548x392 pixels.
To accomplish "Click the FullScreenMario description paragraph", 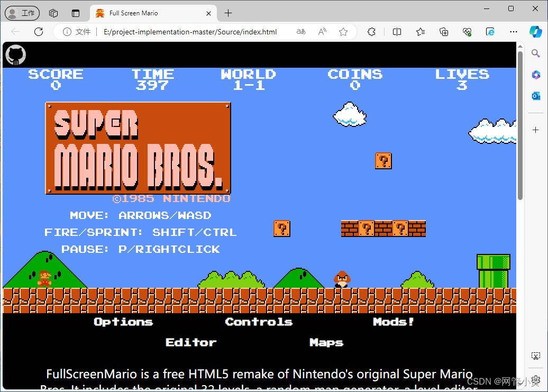I will [259, 379].
